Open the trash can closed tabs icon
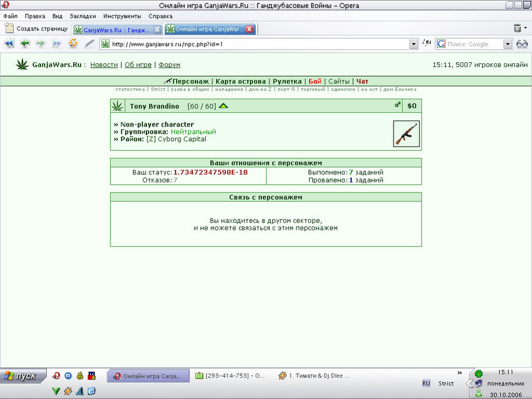This screenshot has width=532, height=399. coord(517,28)
